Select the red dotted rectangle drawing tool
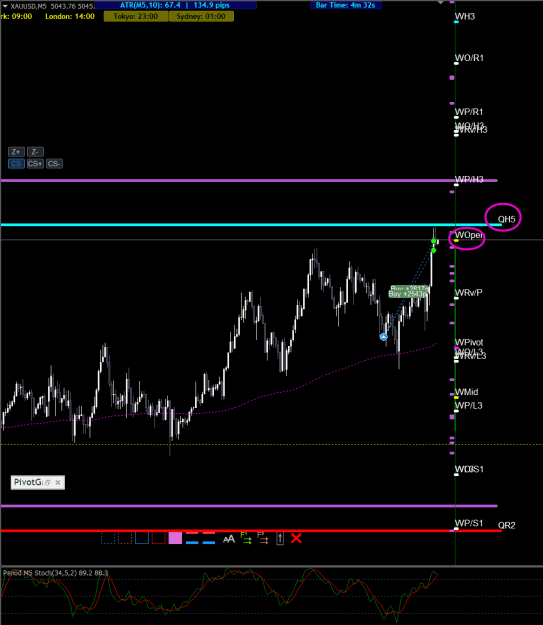The width and height of the screenshot is (543, 625). coord(125,539)
